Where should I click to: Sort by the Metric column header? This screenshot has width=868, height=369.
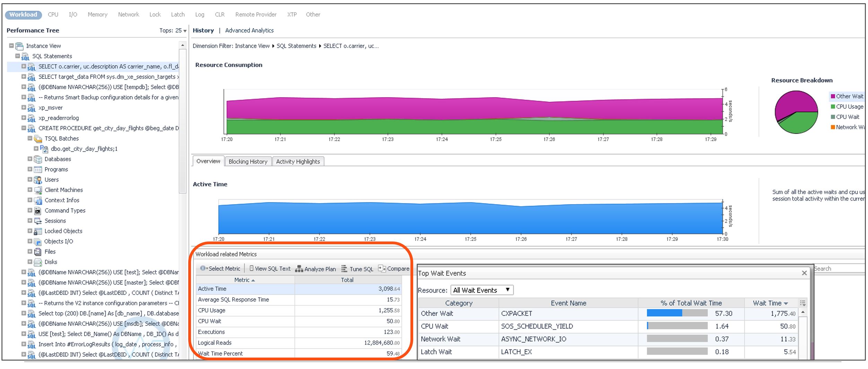(x=245, y=280)
